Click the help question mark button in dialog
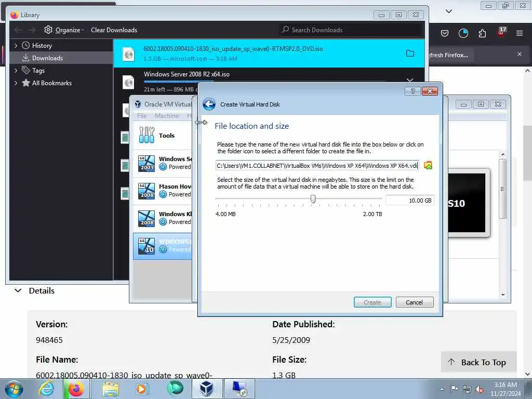The height and width of the screenshot is (399, 532). pyautogui.click(x=413, y=91)
